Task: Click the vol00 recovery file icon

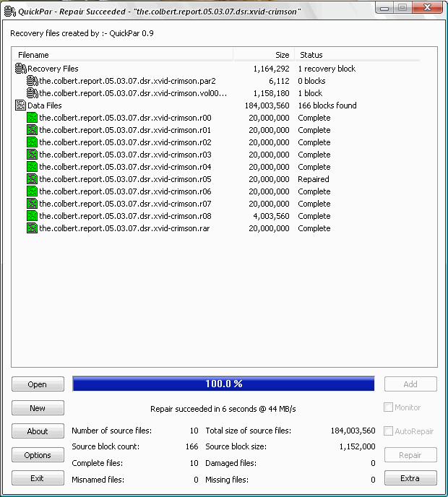Action: (32, 93)
